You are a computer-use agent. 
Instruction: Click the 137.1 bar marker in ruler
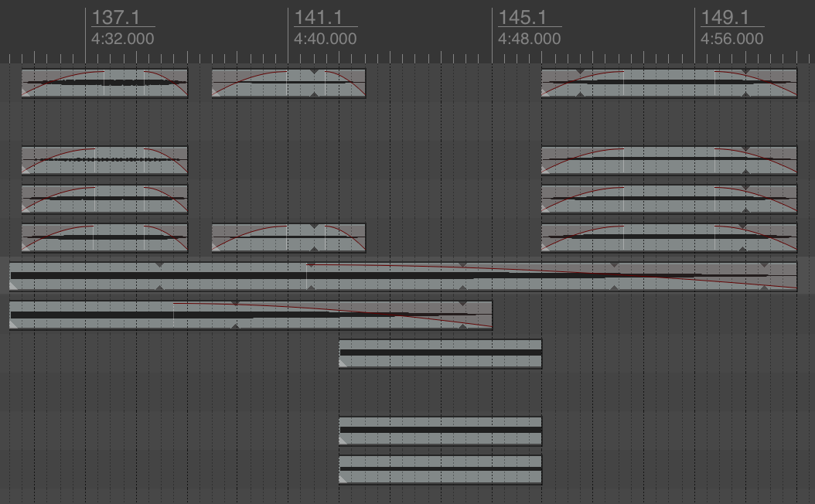[111, 18]
